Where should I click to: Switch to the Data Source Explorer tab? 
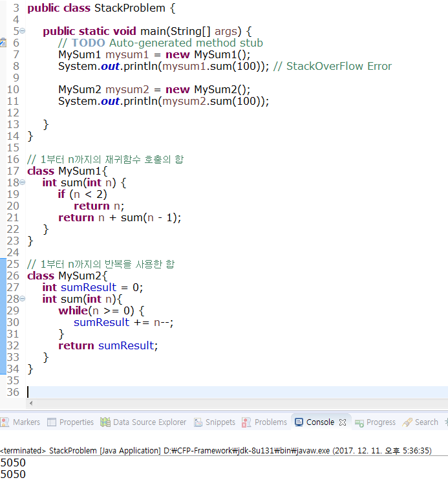pos(150,422)
